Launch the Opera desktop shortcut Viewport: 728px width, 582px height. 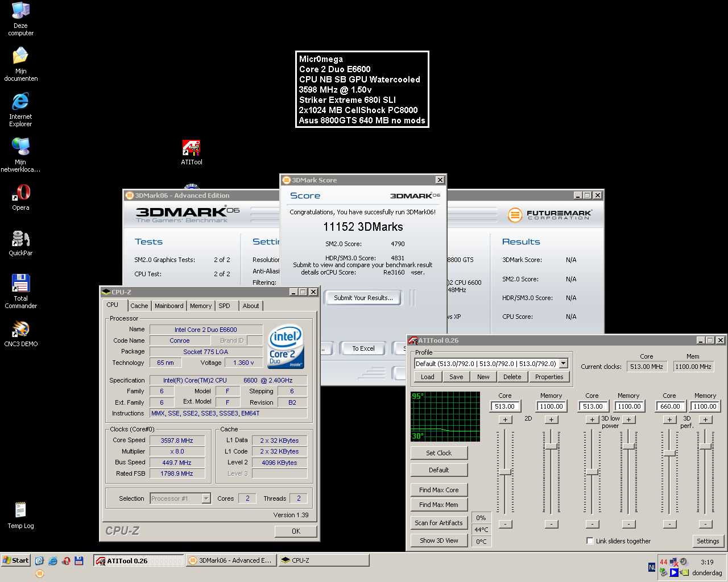20,197
